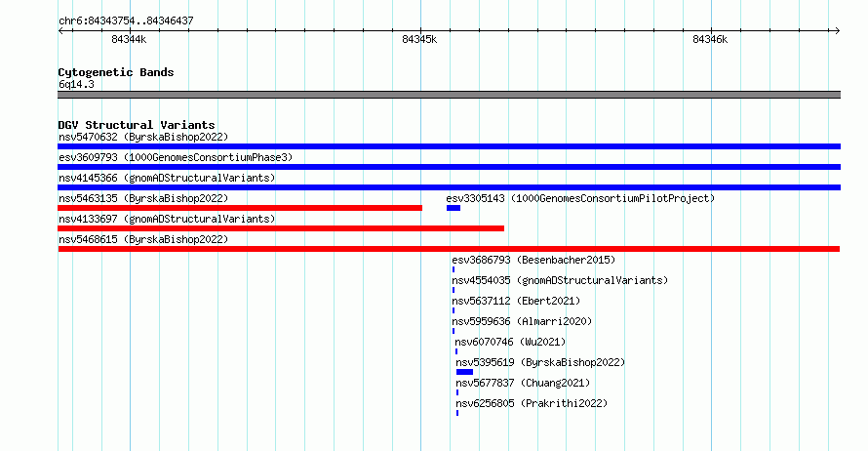This screenshot has height=451, width=868.
Task: Click the 84345k ruler label
Action: [419, 39]
